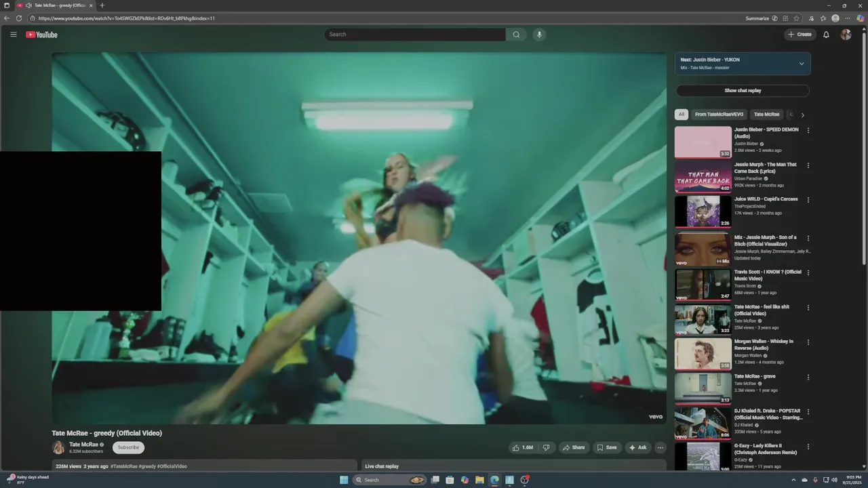Open Tate McRae channel name link

83,445
